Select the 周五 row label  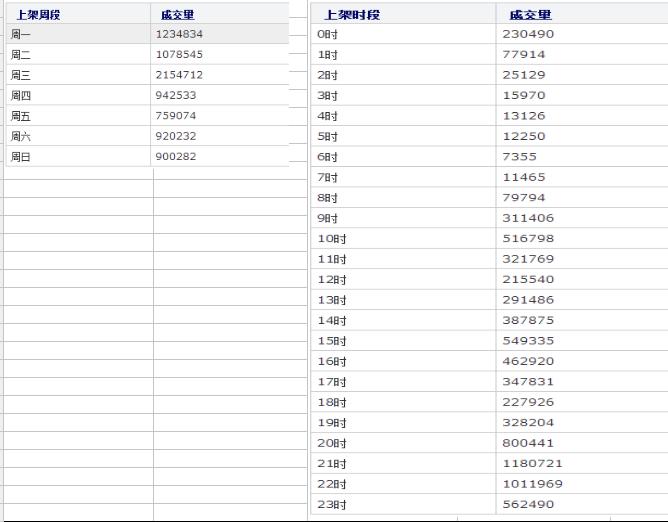click(x=20, y=116)
